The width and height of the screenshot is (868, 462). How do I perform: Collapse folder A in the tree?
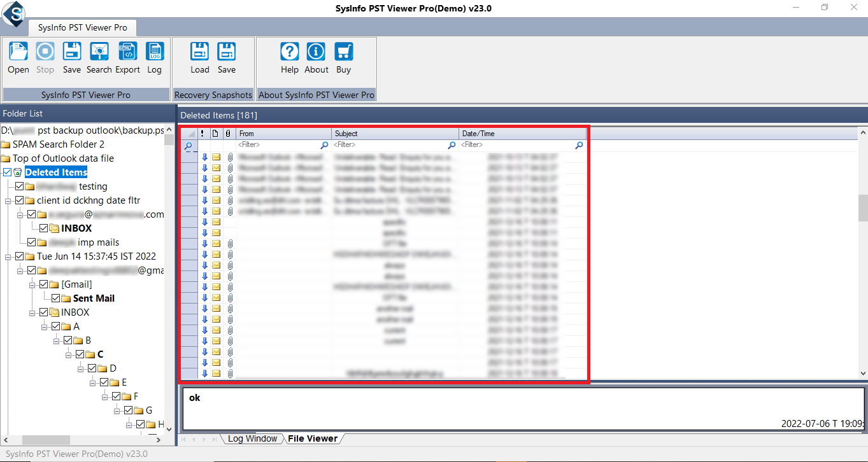click(45, 326)
